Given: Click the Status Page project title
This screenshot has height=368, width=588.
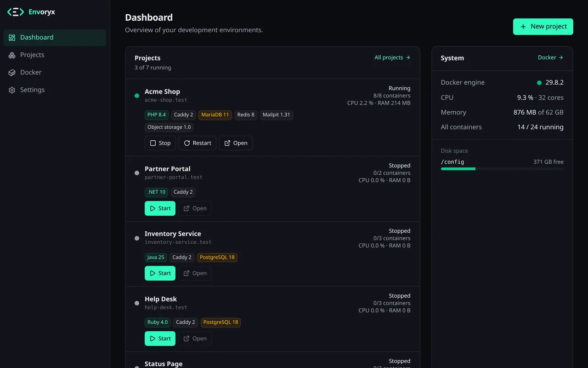Looking at the screenshot, I should coord(164,363).
